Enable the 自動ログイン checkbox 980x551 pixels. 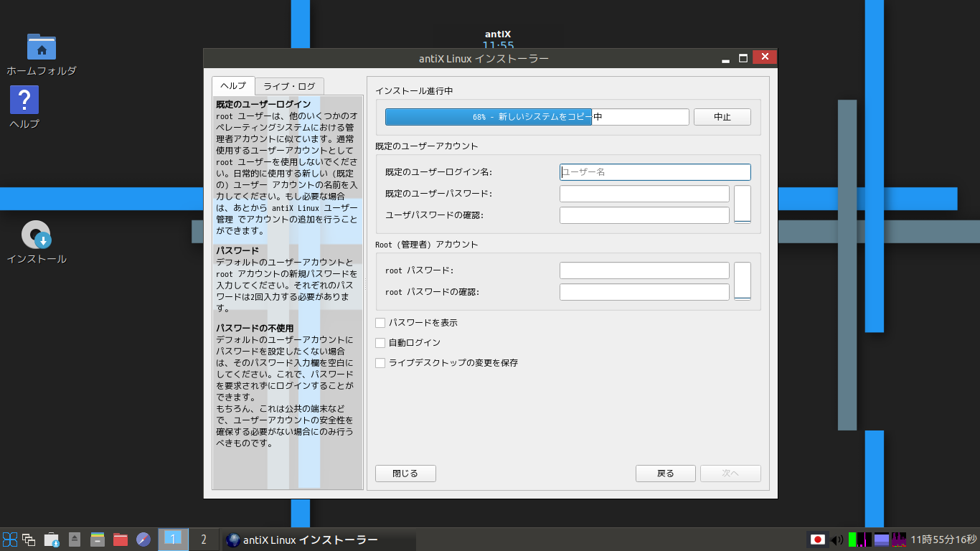[x=380, y=343]
